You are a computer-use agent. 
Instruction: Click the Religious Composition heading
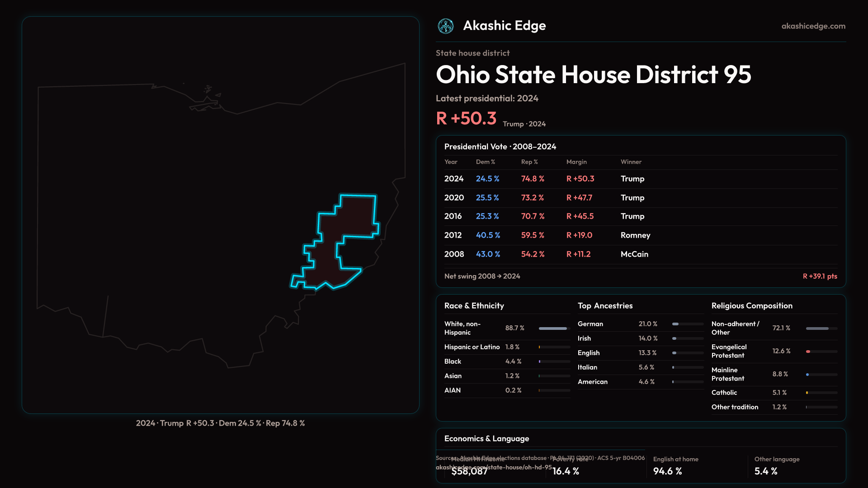tap(751, 306)
